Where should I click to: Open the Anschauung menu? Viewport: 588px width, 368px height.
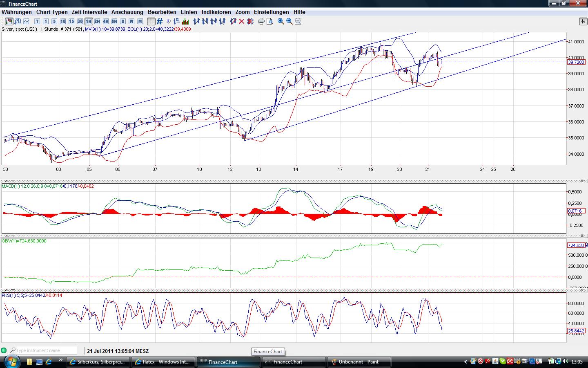point(127,12)
